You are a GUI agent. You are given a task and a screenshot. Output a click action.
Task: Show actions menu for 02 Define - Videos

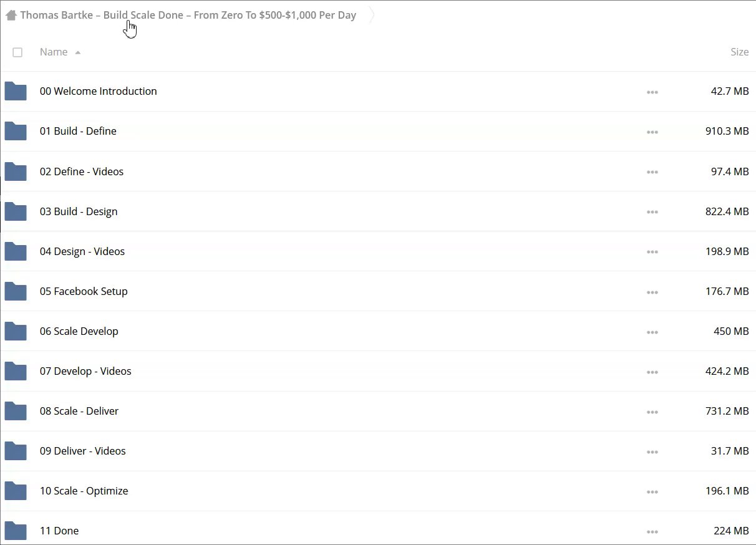[652, 172]
